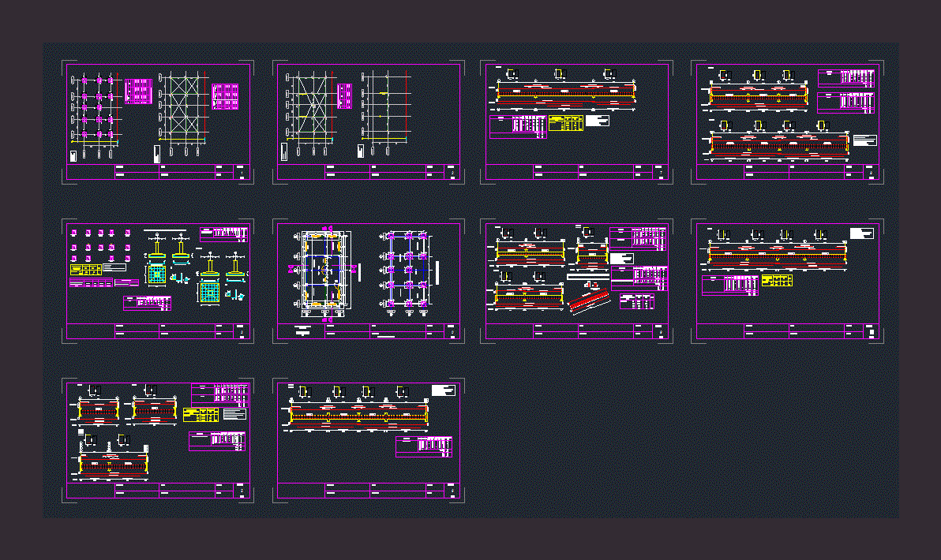Click the magenta rebar table on the bottom single-beam sheet
Screen dimensions: 941x560
click(x=424, y=447)
